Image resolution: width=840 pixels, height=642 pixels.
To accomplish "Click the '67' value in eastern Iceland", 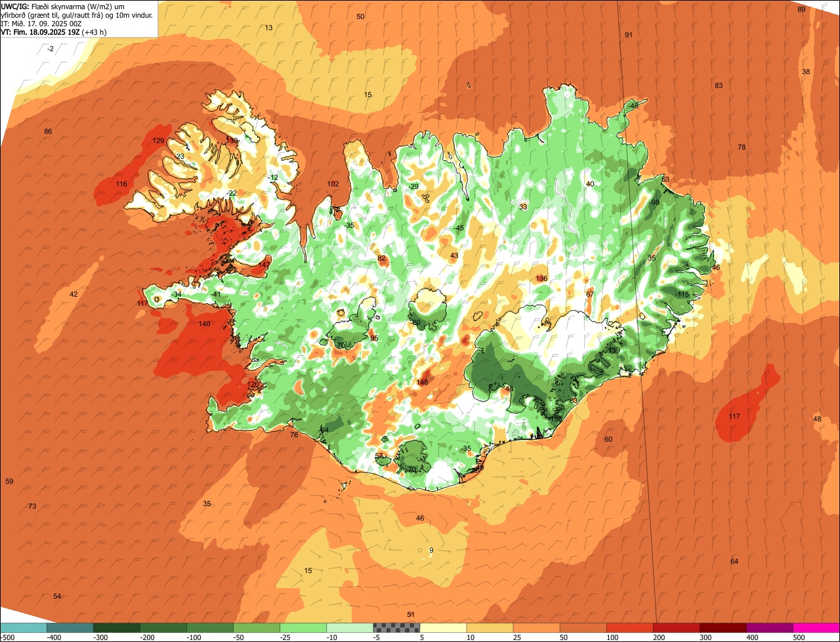I will click(x=590, y=293).
